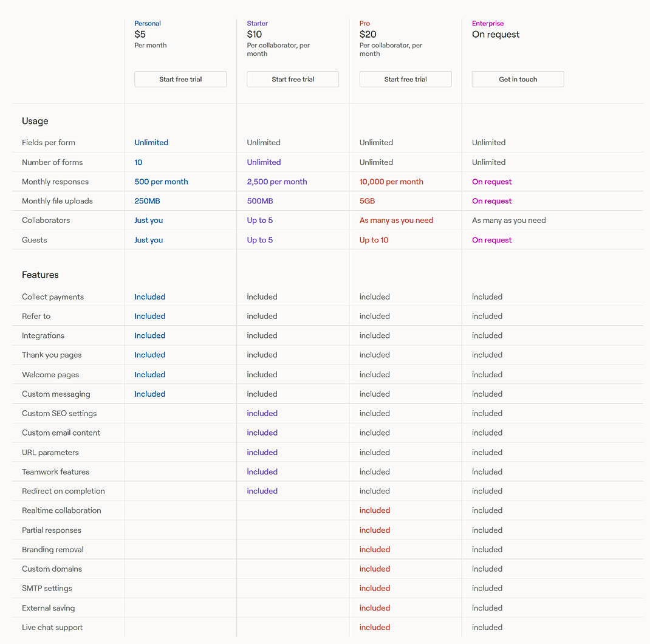The height and width of the screenshot is (644, 650).
Task: Click 2,500 per month under Starter column
Action: click(277, 182)
